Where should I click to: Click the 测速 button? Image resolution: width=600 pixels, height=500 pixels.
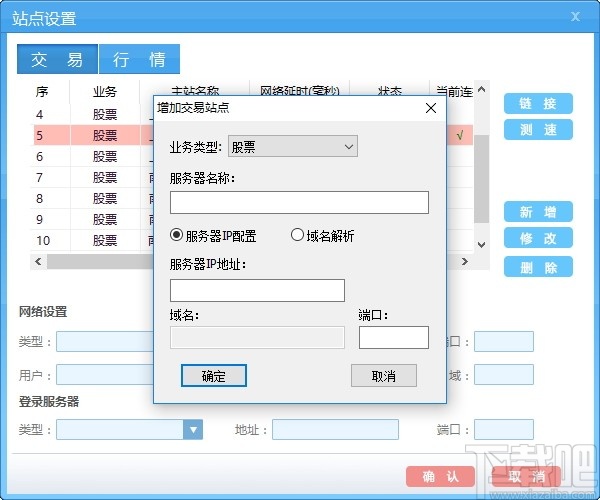[538, 130]
